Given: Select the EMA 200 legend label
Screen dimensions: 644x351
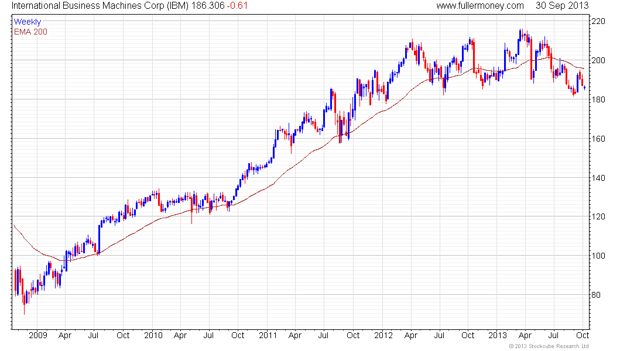Looking at the screenshot, I should click(30, 32).
